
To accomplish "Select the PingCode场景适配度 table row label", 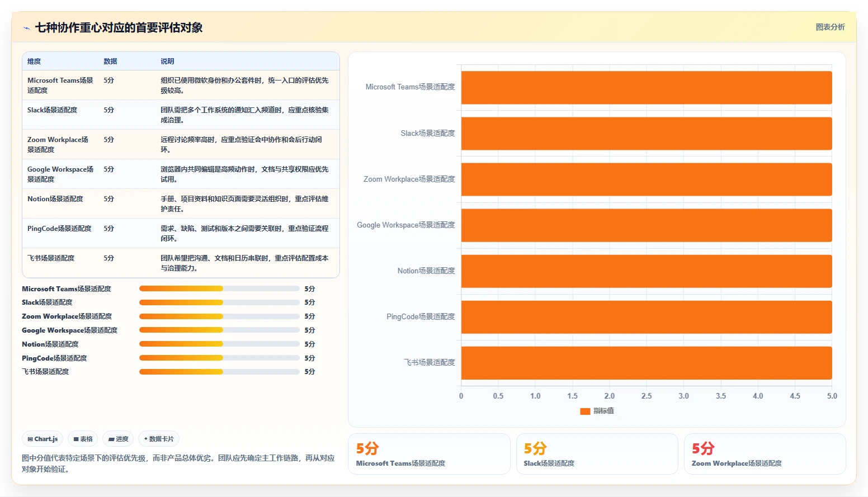I will click(x=59, y=229).
